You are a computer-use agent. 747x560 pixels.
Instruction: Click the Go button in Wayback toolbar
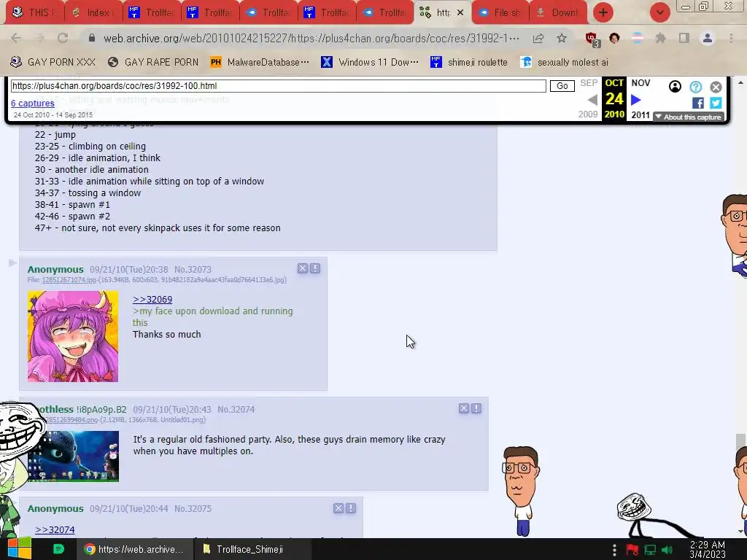(x=562, y=86)
